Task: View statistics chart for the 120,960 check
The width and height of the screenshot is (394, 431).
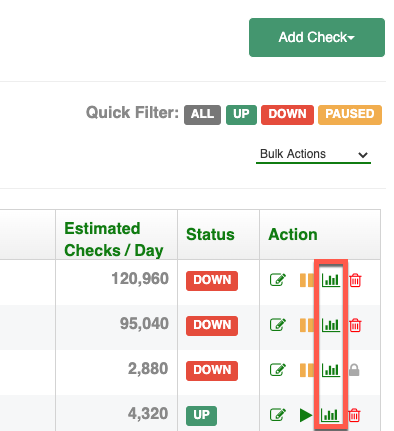Action: click(331, 280)
